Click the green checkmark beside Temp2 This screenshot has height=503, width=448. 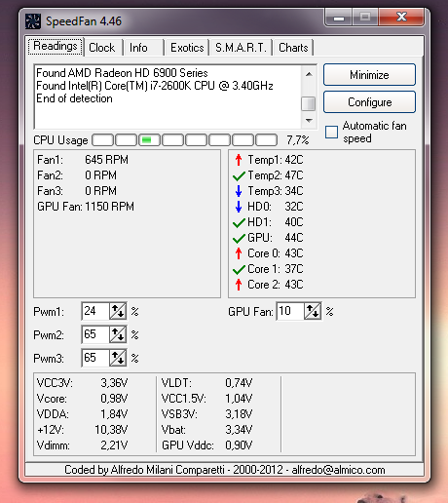[x=239, y=175]
